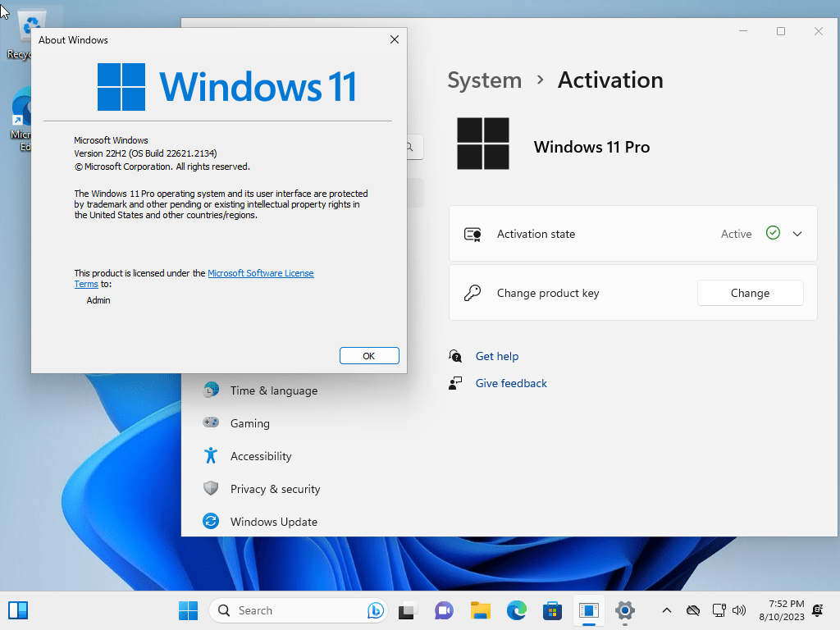This screenshot has width=840, height=630.
Task: Click the Settings gear on taskbar
Action: 624,610
